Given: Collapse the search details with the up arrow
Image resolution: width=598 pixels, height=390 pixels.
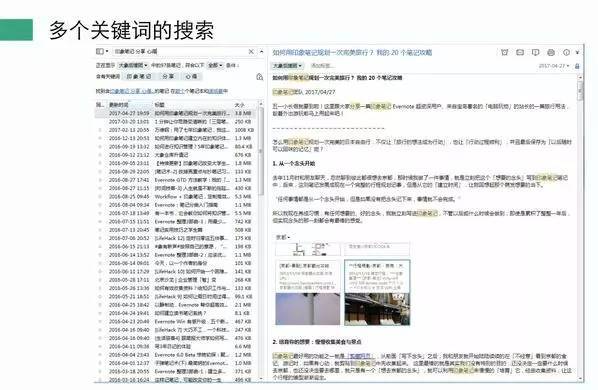Looking at the screenshot, I should [x=262, y=51].
